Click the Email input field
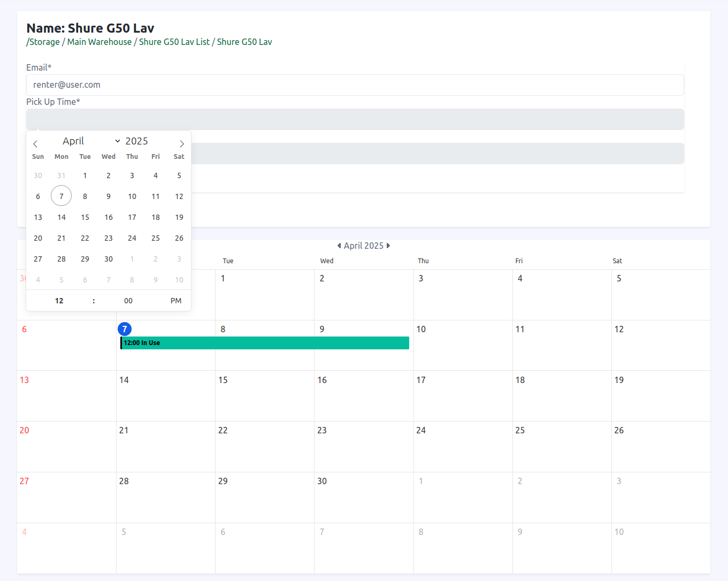The width and height of the screenshot is (728, 581). (x=355, y=85)
